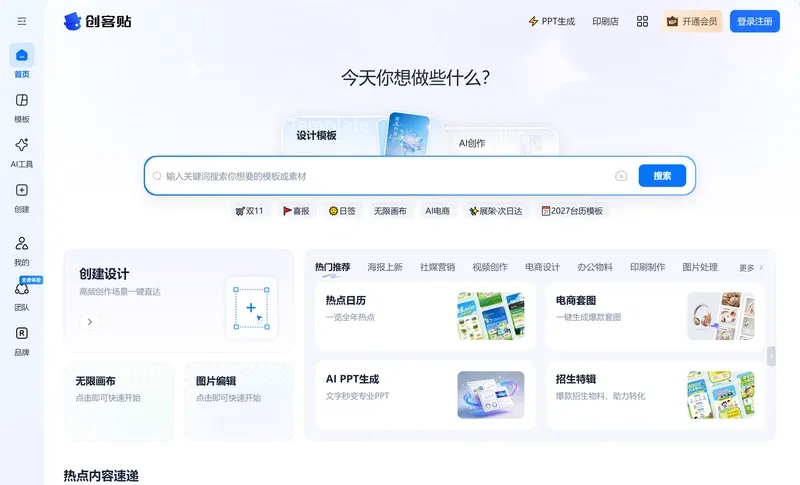800x485 pixels.
Task: Open the 热点日历 card
Action: [x=425, y=316]
